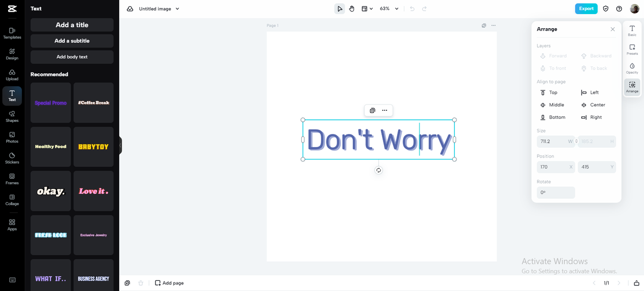Open the Basic text tab
Image resolution: width=644 pixels, height=291 pixels.
tap(632, 30)
